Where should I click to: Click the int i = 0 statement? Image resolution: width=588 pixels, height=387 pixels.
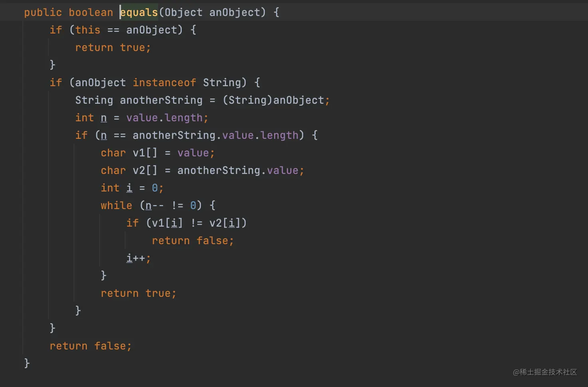click(132, 188)
